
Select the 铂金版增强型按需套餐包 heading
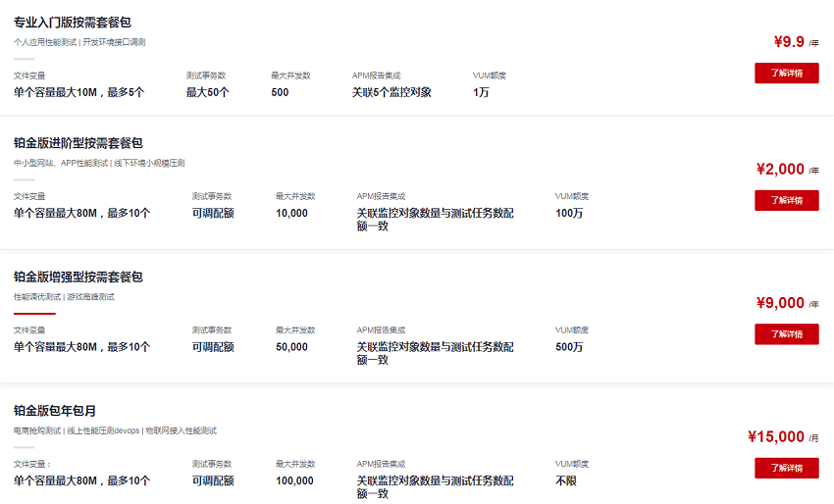pos(78,277)
